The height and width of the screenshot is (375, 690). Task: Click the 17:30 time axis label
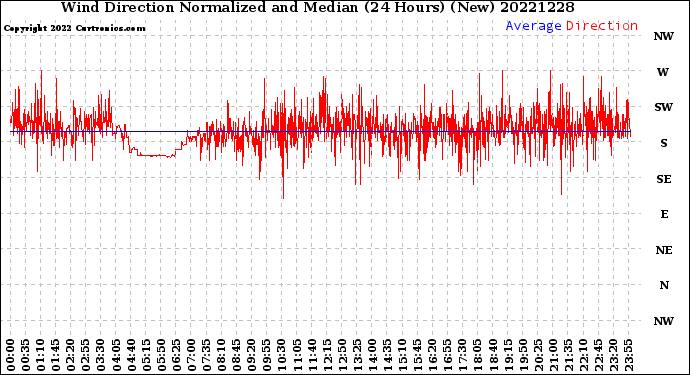[x=463, y=355]
